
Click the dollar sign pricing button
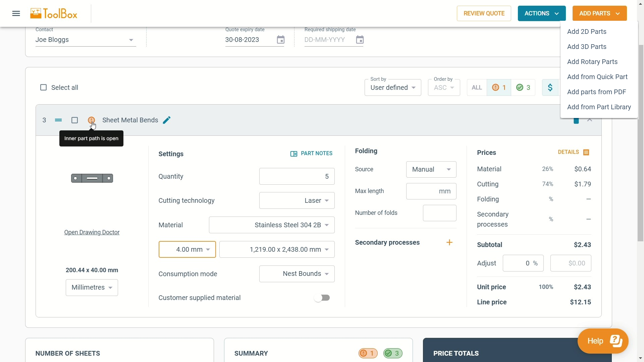coord(550,87)
